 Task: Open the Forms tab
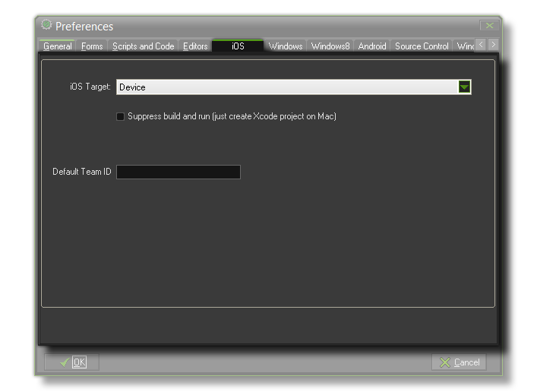pos(92,46)
